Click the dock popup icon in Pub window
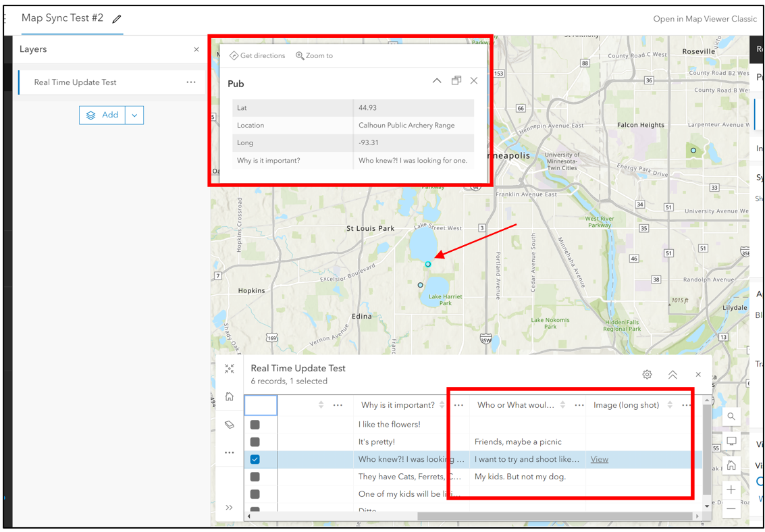This screenshot has height=532, width=765. pyautogui.click(x=456, y=80)
